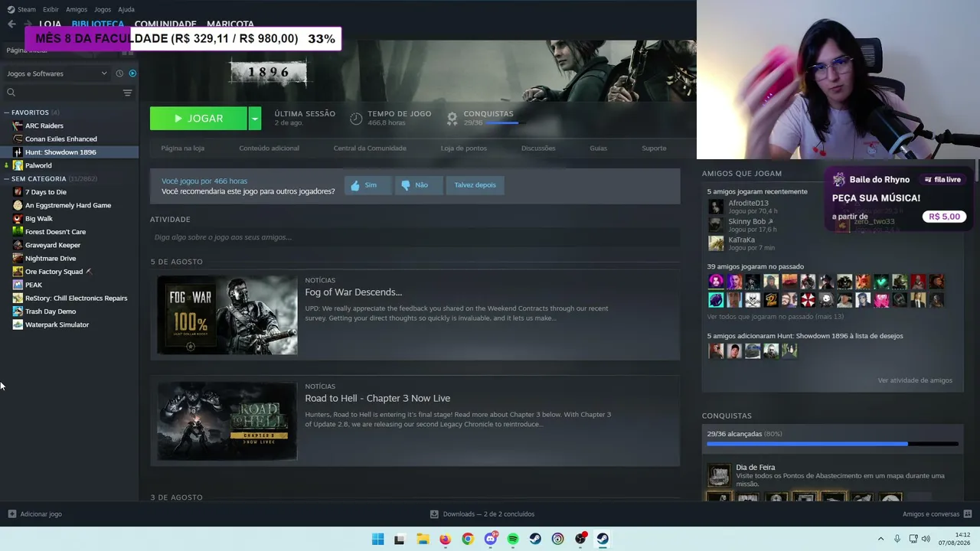The image size is (980, 551).
Task: Open File Explorer from the taskbar
Action: tap(423, 539)
